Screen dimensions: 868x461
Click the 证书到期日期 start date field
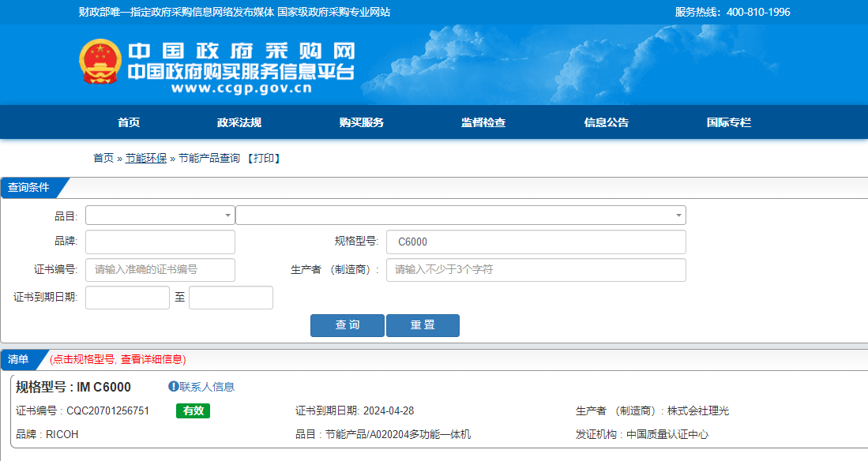[x=127, y=297]
